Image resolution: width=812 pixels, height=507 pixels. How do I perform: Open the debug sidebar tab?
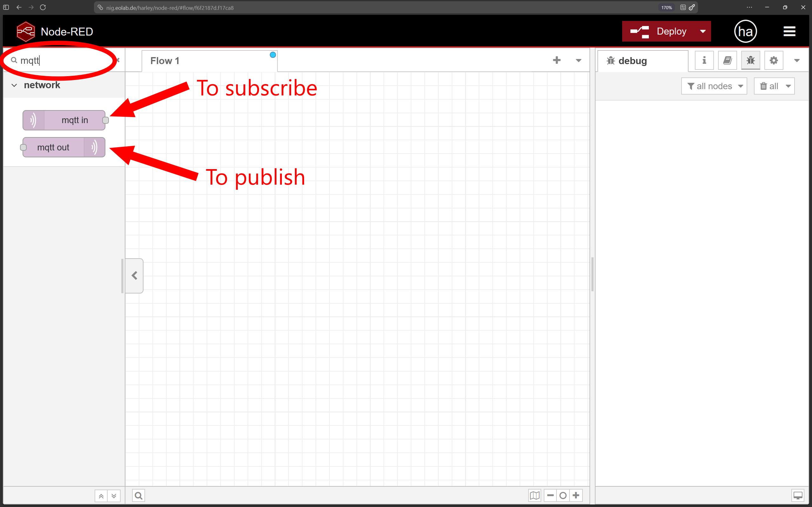(x=642, y=61)
